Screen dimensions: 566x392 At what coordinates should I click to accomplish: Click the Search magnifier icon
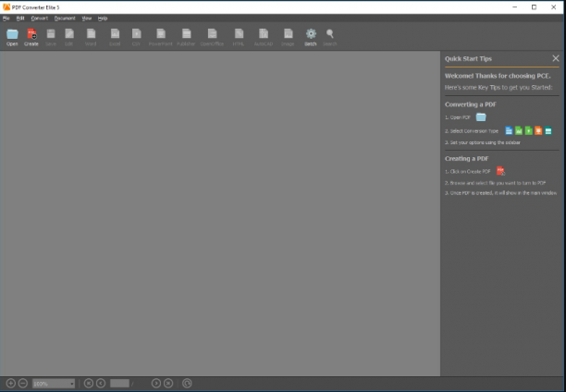pos(329,37)
